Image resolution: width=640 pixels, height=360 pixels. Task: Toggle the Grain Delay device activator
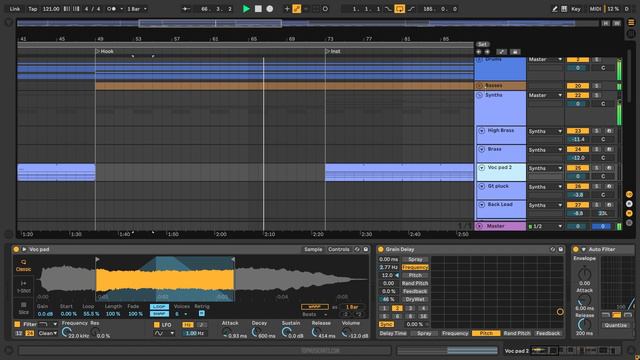[380, 249]
